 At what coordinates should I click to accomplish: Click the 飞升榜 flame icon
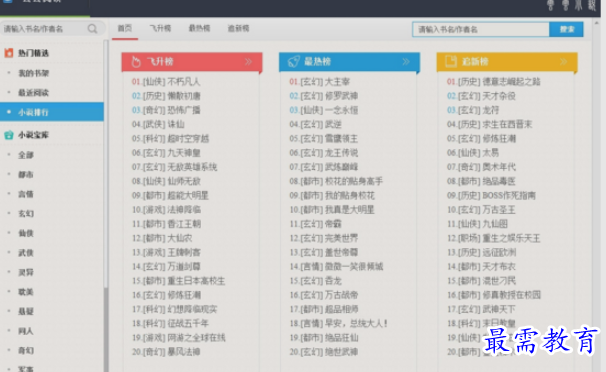136,61
